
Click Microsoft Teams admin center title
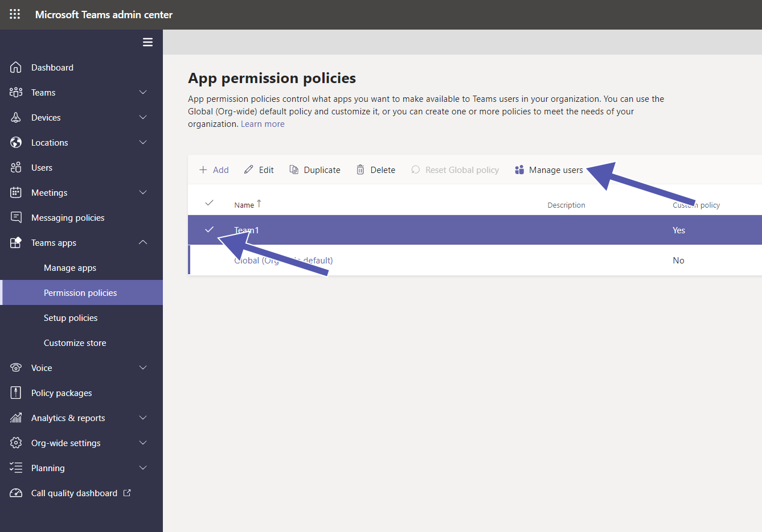104,14
